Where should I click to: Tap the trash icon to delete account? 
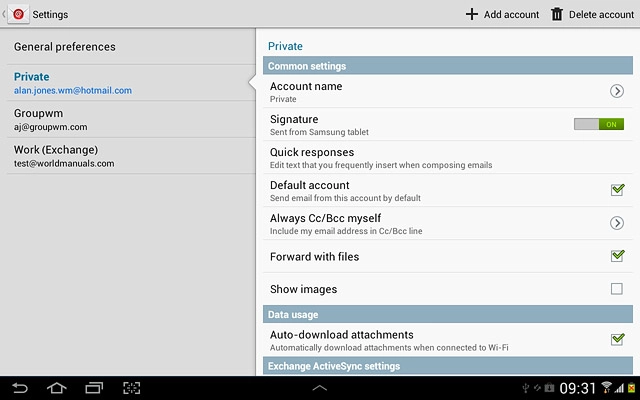coord(557,14)
